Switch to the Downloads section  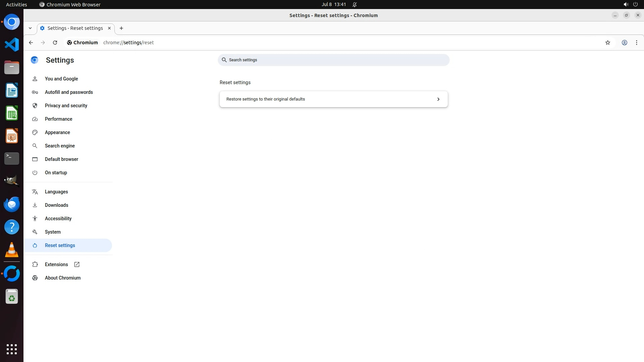[56, 205]
